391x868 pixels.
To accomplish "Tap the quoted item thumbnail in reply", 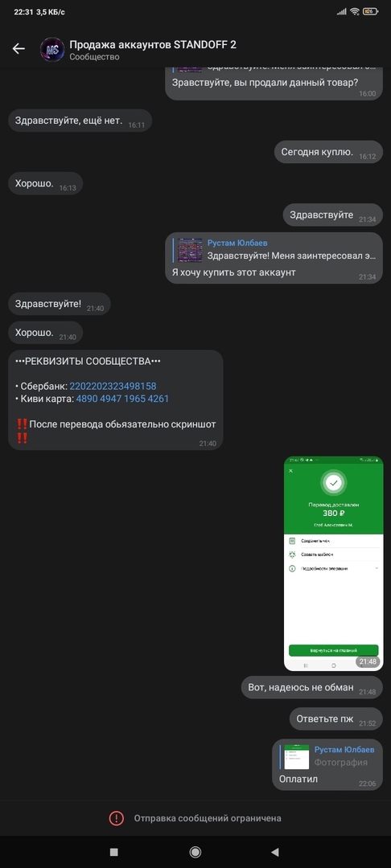I will tap(190, 250).
